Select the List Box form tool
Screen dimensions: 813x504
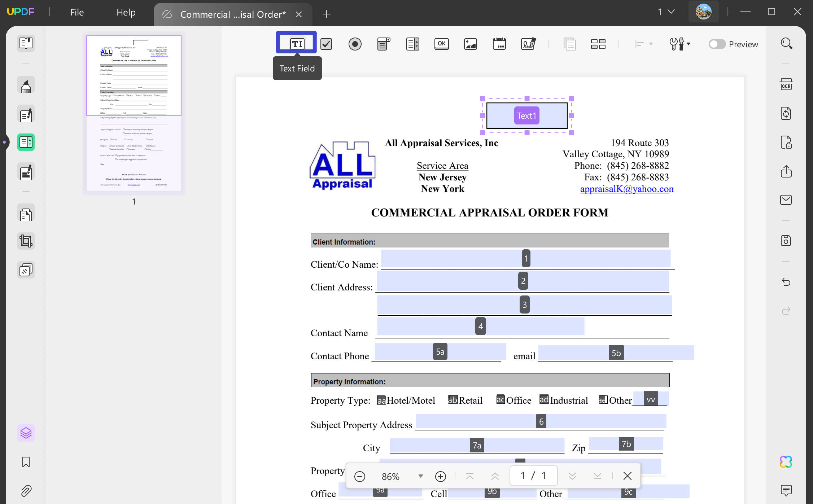click(412, 44)
